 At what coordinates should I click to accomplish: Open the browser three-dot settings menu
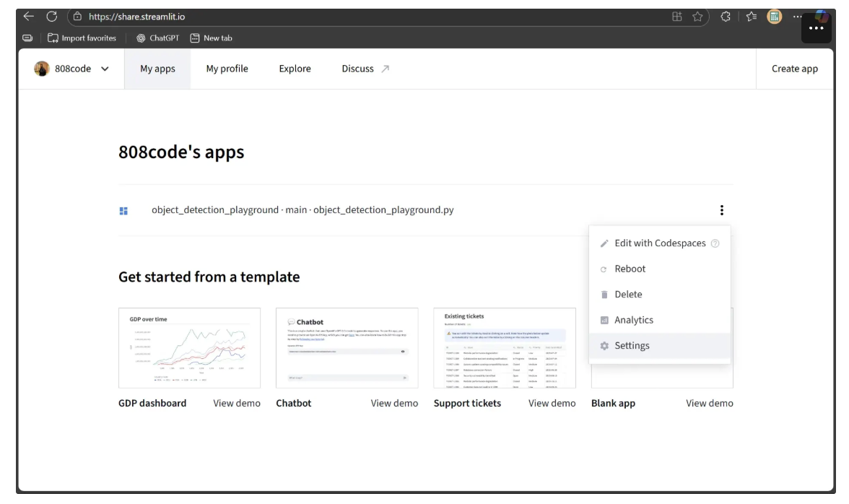tap(797, 17)
